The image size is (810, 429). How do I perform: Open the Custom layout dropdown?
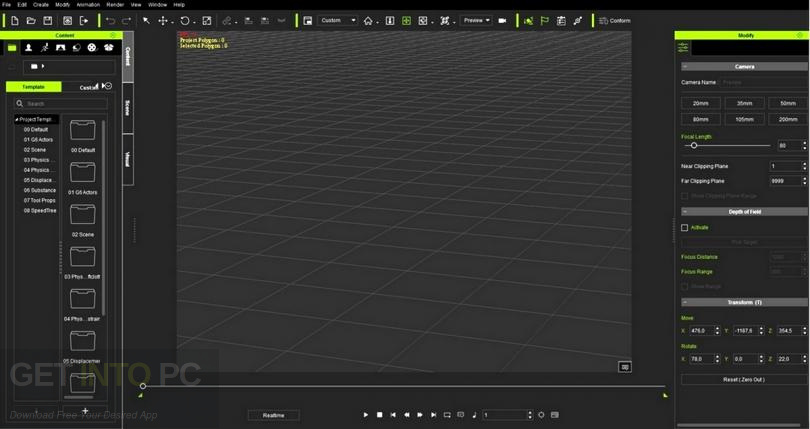[337, 21]
